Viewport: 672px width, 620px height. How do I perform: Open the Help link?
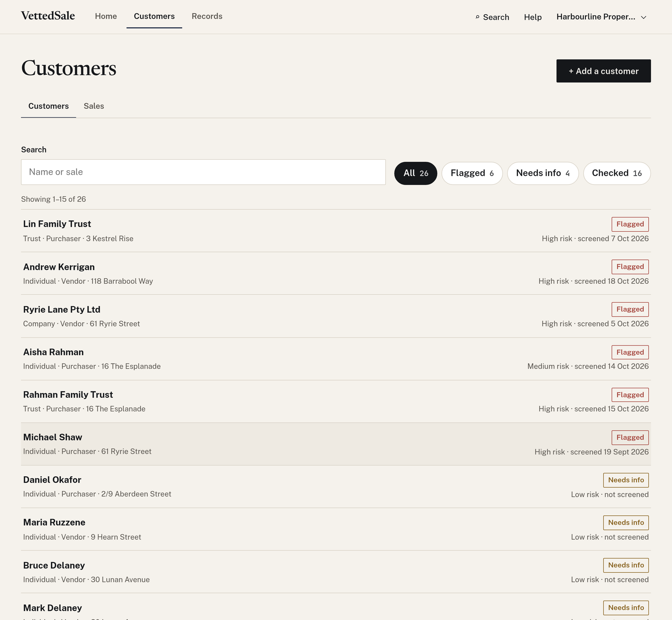tap(533, 17)
